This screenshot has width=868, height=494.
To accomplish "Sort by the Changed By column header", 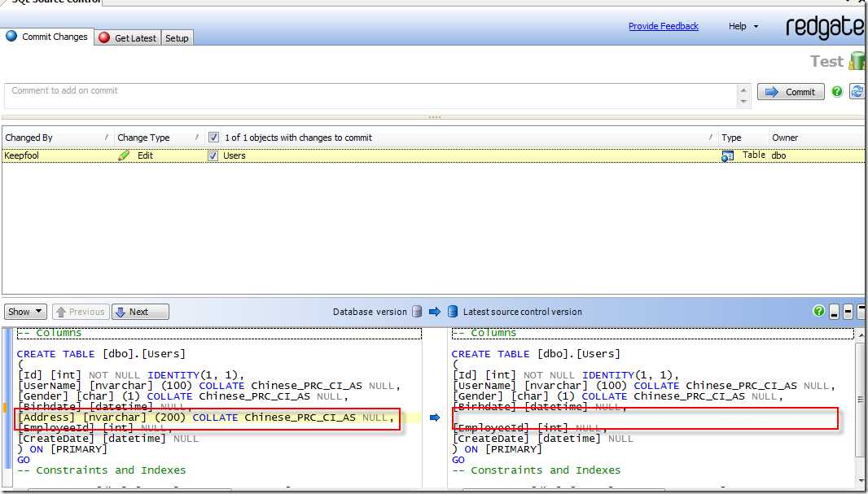I will pos(29,138).
